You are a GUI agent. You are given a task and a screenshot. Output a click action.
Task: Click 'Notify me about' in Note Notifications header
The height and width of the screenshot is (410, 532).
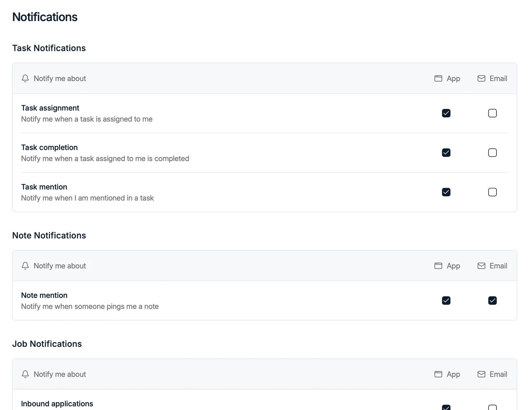click(x=60, y=266)
